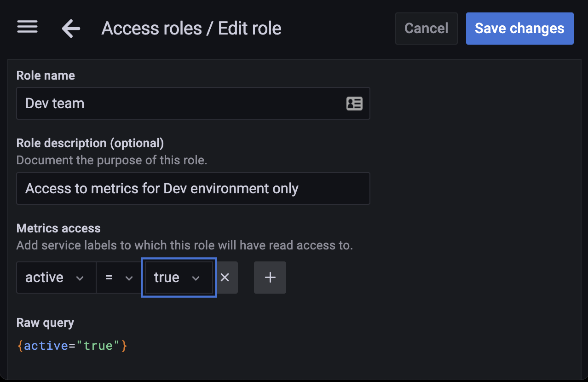
Task: Remove the active=true label filter
Action: (225, 278)
